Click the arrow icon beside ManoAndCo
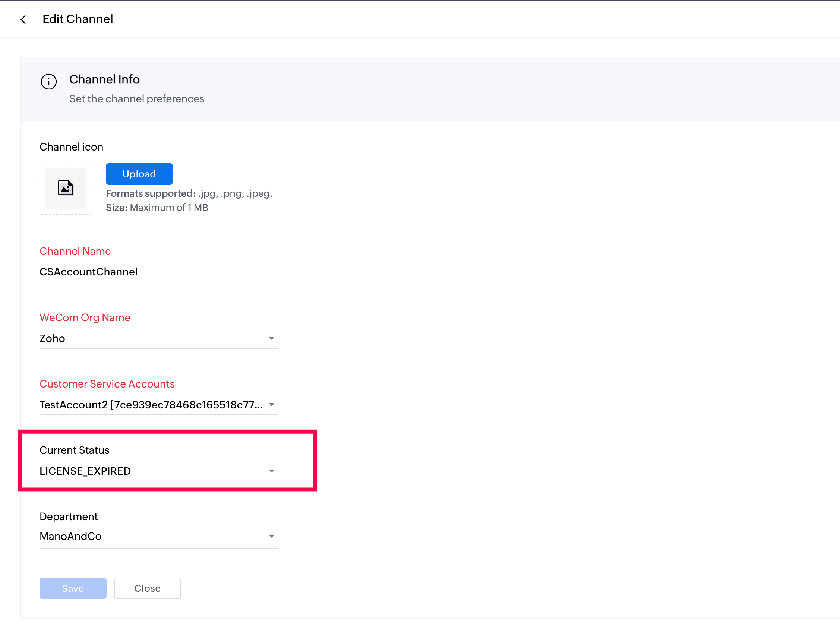 coord(271,536)
